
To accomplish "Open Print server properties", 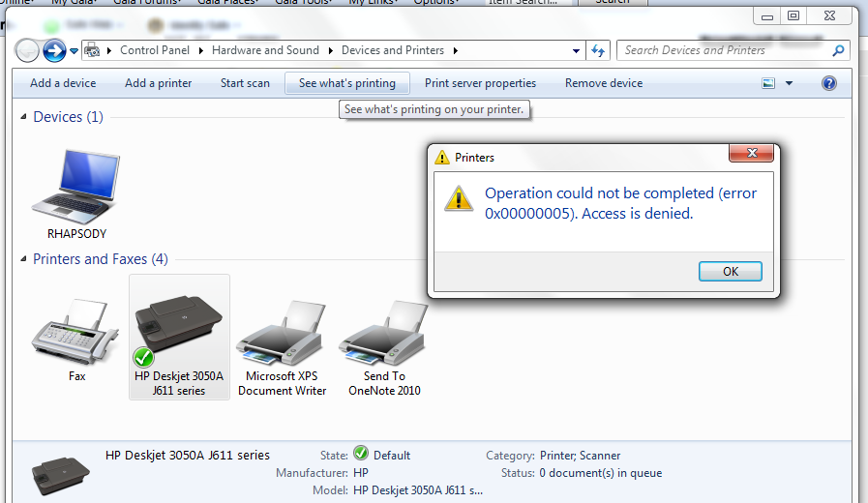I will coord(480,83).
